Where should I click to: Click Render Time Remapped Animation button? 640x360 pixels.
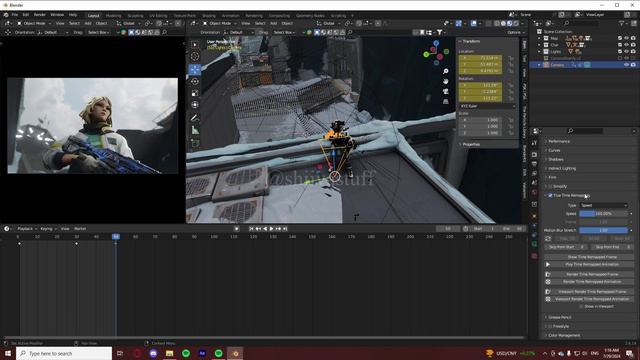click(x=589, y=282)
